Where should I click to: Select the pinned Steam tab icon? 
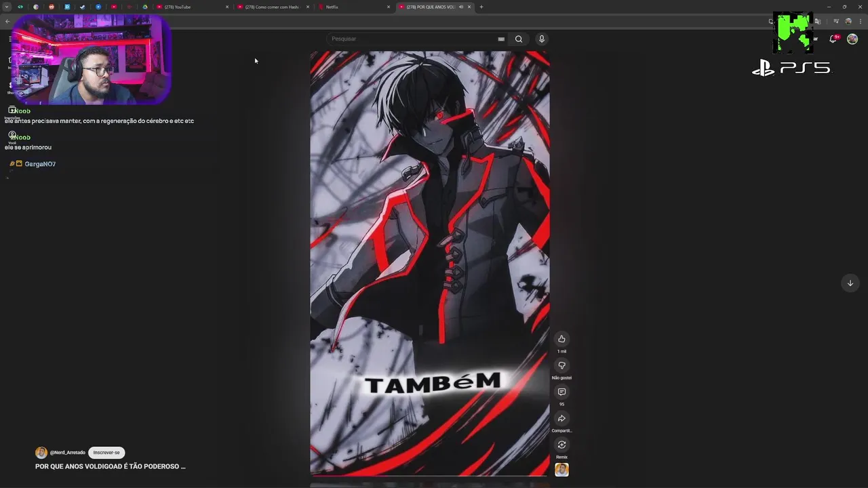coord(82,7)
